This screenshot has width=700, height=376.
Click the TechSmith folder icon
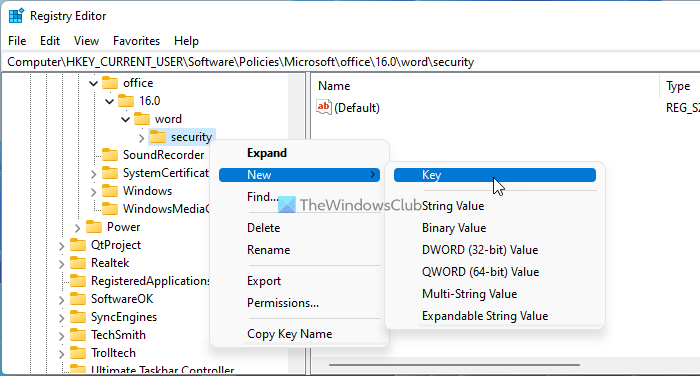point(78,335)
